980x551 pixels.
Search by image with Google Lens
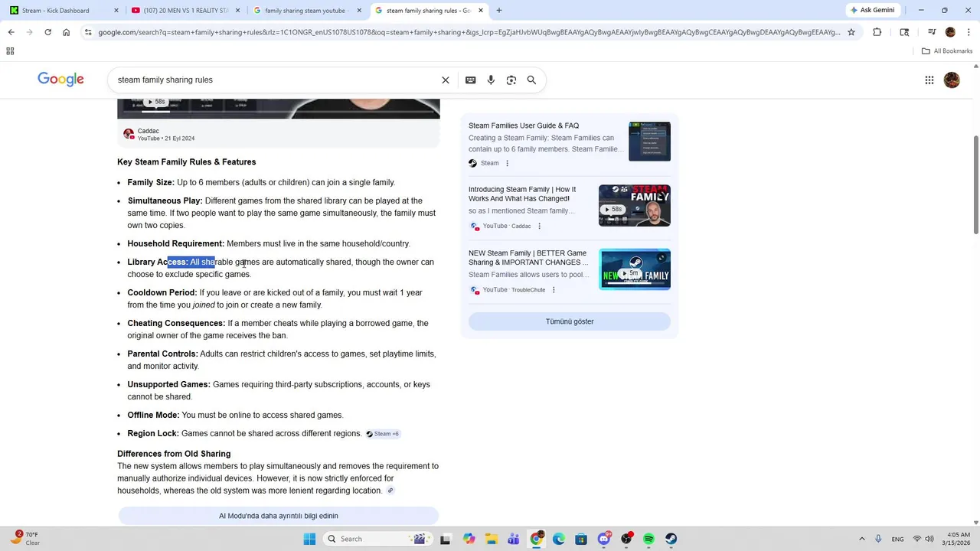(x=511, y=80)
